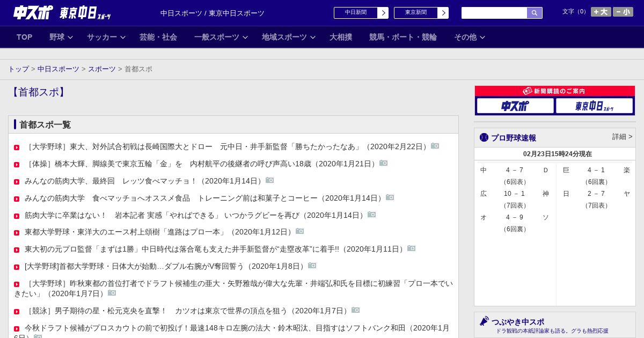This screenshot has height=338, width=644.
Task: Open the 地域スポーツ menu
Action: [x=284, y=37]
